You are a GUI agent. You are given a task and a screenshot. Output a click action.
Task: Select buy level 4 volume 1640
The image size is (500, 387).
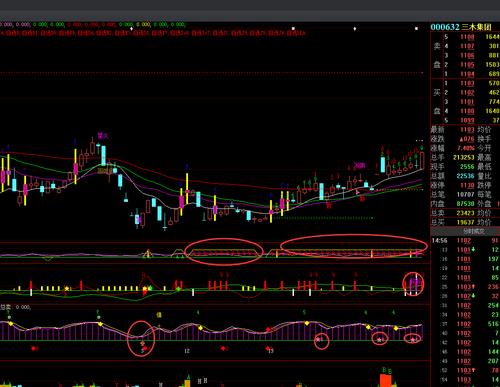[492, 111]
